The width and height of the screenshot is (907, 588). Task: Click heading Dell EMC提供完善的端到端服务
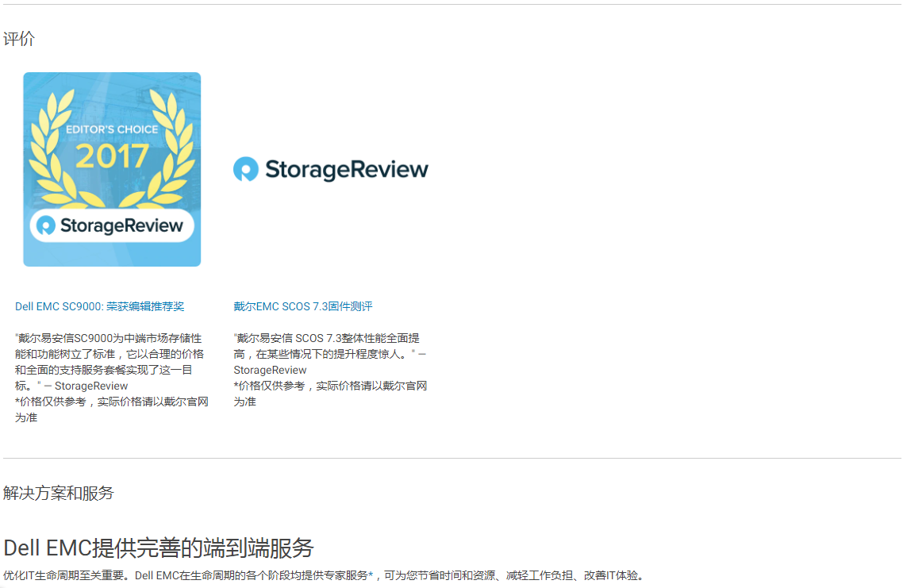click(159, 548)
